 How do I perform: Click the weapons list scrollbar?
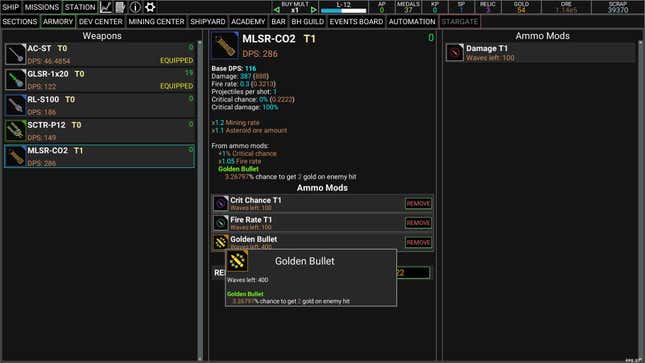200,200
